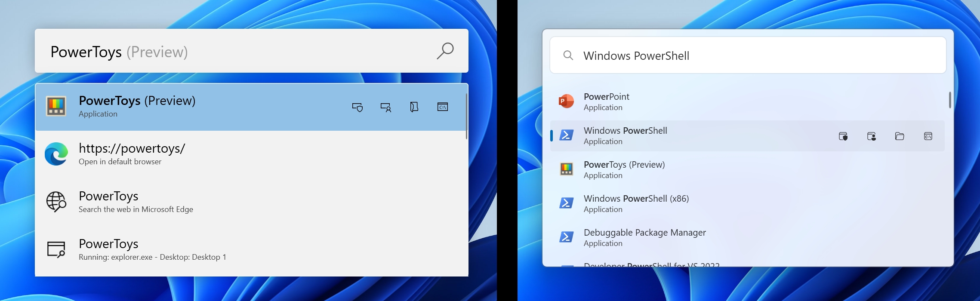This screenshot has height=301, width=980.
Task: Click 'PowerToys (Preview)' title in the blue highlighted row
Action: (137, 101)
